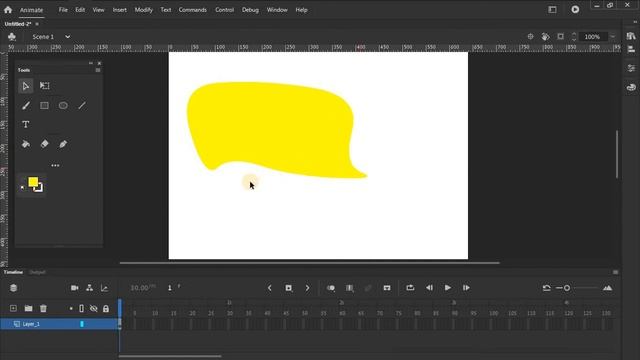Close the Untitled-2 document tab
Image resolution: width=640 pixels, height=360 pixels.
pyautogui.click(x=37, y=24)
